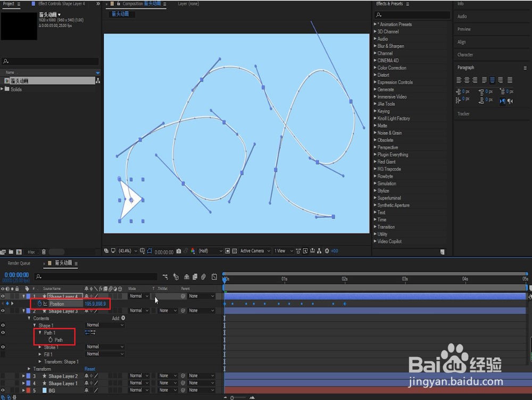Hide Shape Layer 3 with eye icon

(x=3, y=311)
